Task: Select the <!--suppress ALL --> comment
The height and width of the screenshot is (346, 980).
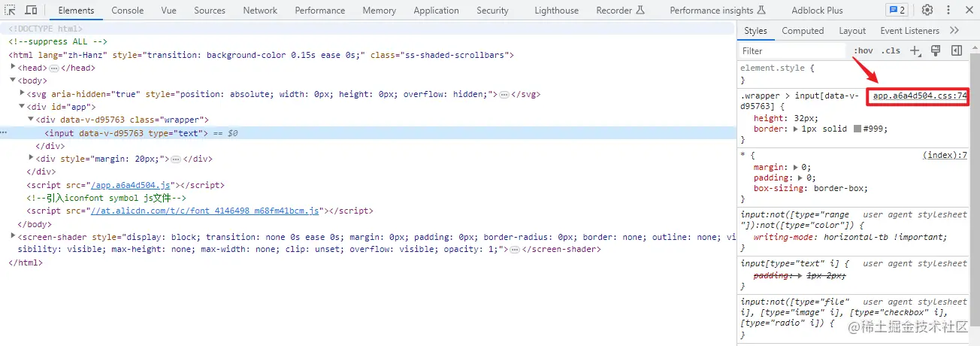Action: tap(58, 42)
